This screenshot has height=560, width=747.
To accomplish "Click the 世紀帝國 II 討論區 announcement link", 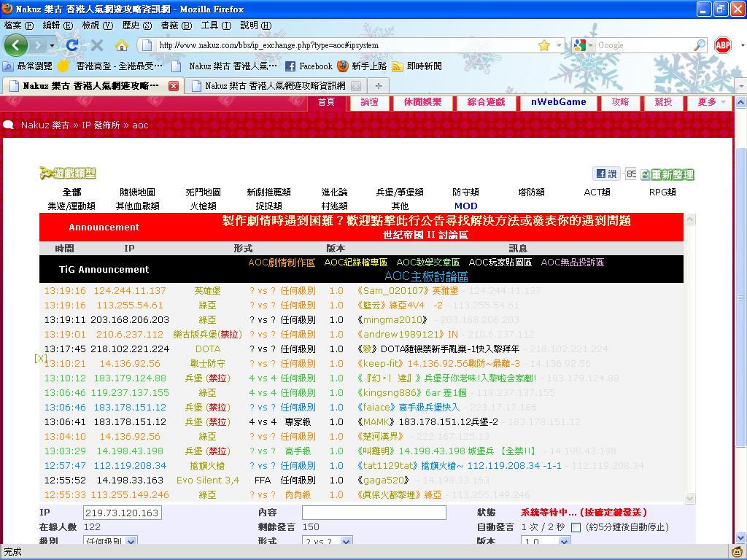I will [425, 235].
